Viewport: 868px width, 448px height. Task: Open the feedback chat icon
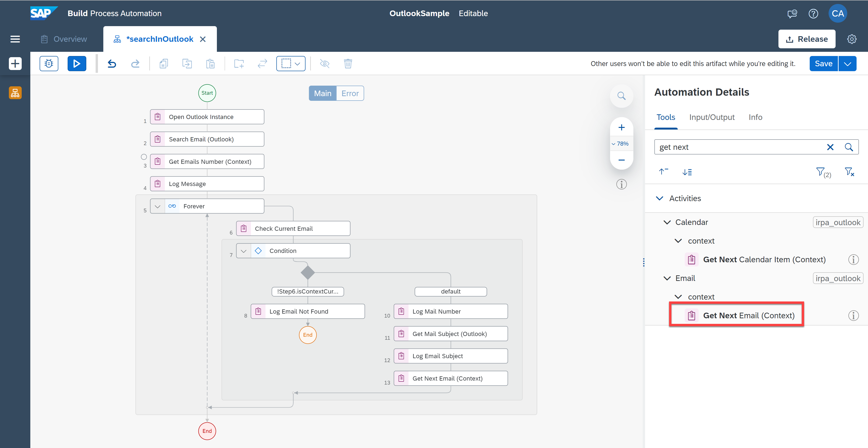pyautogui.click(x=792, y=14)
